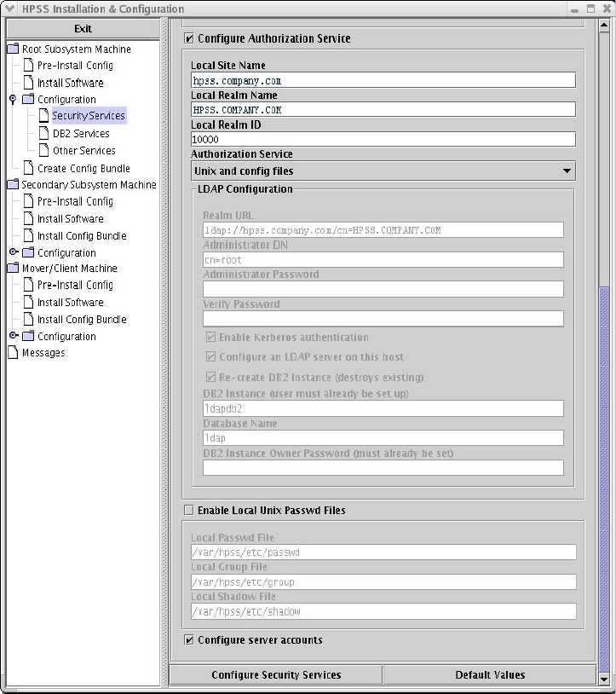Open DB2 Services in the tree
This screenshot has height=694, width=616.
81,133
